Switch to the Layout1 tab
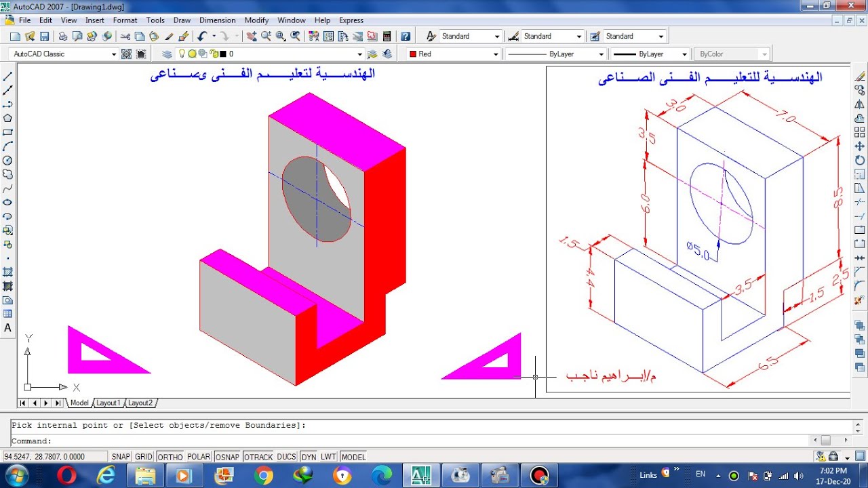This screenshot has height=488, width=868. tap(108, 403)
